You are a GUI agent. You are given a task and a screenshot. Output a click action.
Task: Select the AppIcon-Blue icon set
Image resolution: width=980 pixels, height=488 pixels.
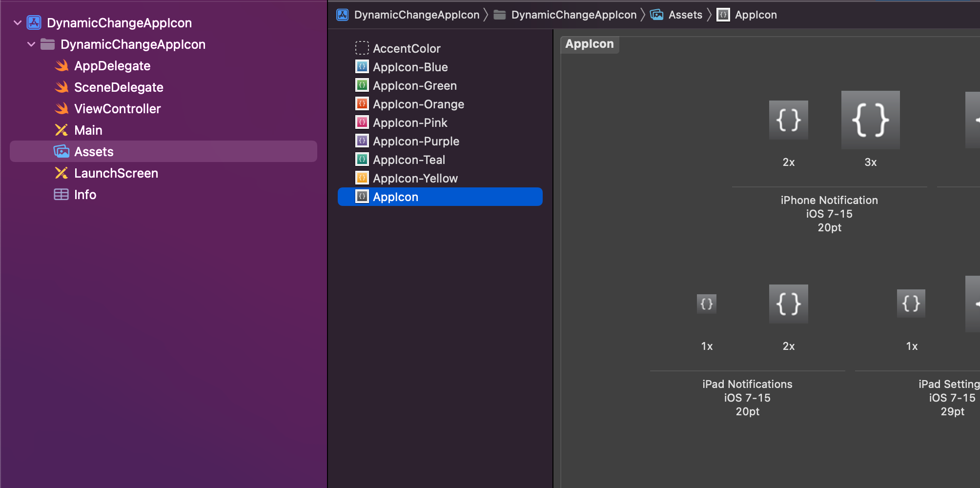click(x=410, y=67)
